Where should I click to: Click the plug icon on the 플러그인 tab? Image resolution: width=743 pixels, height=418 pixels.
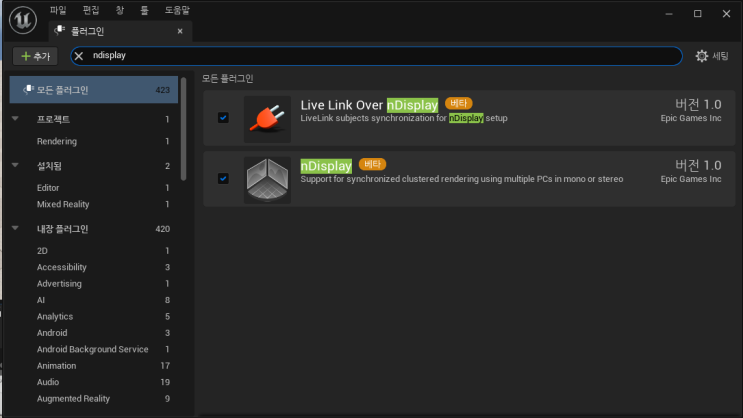point(59,31)
